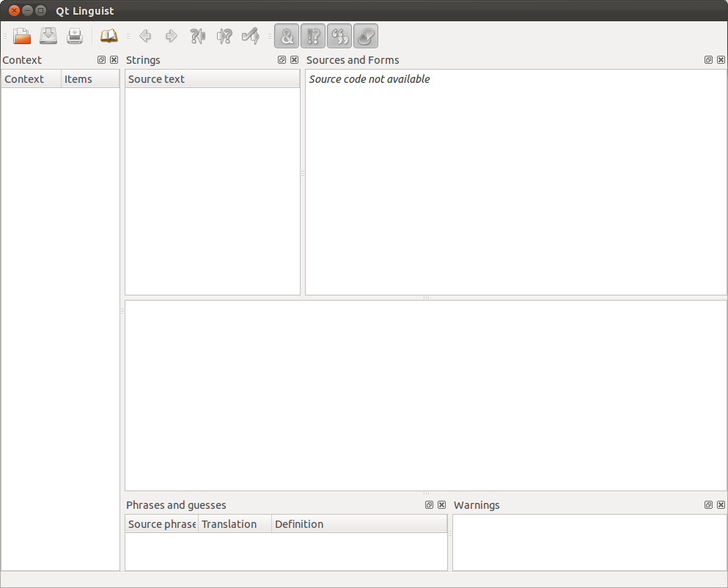Toggle the ending punctuation check button
This screenshot has width=728, height=588.
313,36
